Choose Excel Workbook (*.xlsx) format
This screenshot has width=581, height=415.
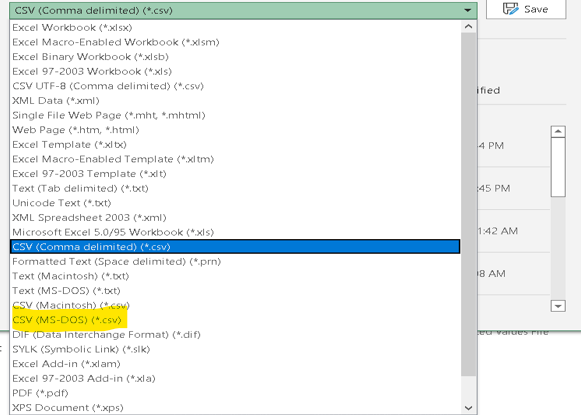(235, 27)
